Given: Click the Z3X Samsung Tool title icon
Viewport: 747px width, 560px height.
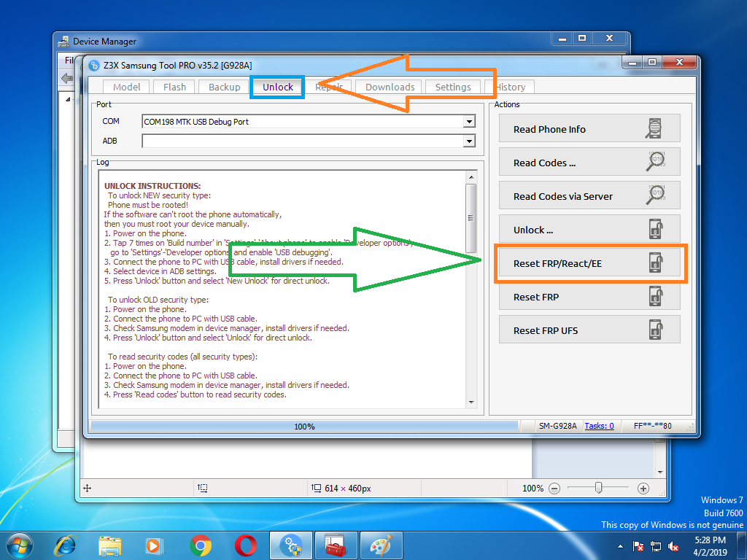Looking at the screenshot, I should (x=94, y=66).
